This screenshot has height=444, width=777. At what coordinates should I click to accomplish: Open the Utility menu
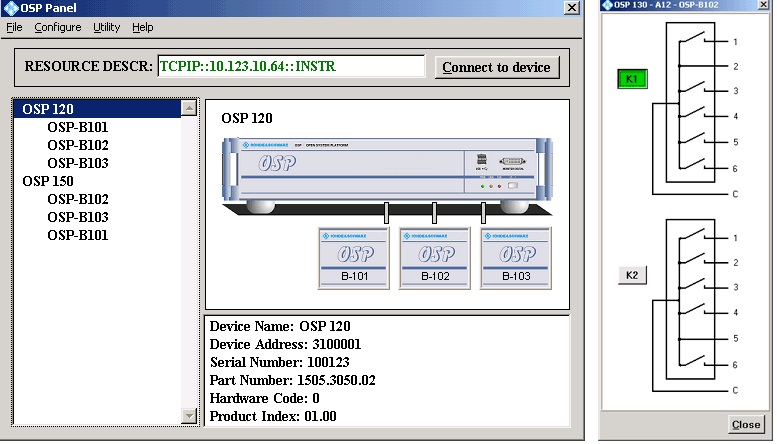[106, 27]
